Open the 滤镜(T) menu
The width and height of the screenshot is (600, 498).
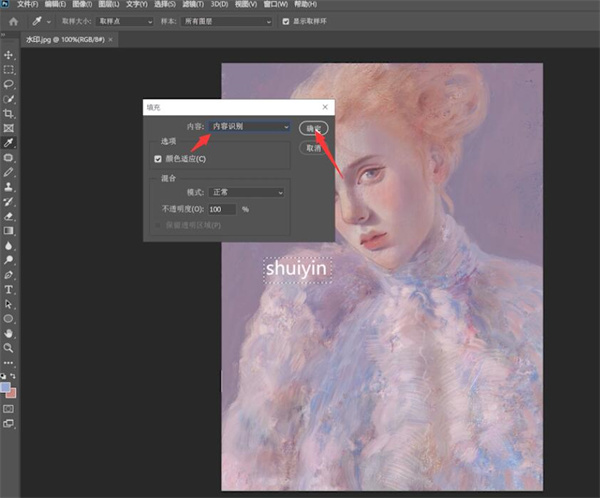[193, 4]
